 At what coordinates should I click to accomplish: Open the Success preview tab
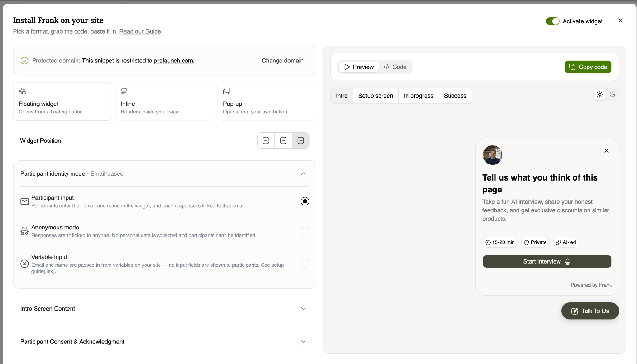(x=455, y=96)
